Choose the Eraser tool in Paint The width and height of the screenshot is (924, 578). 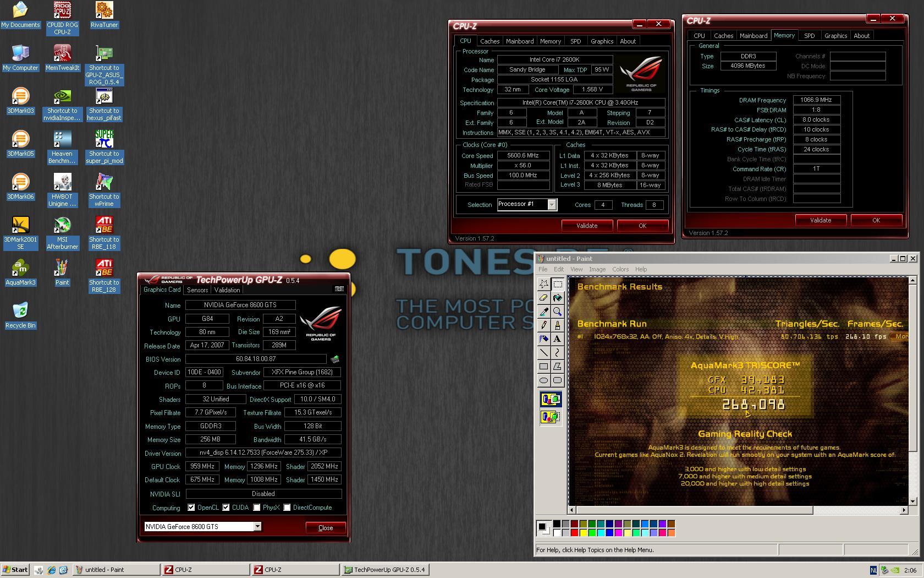coord(543,298)
